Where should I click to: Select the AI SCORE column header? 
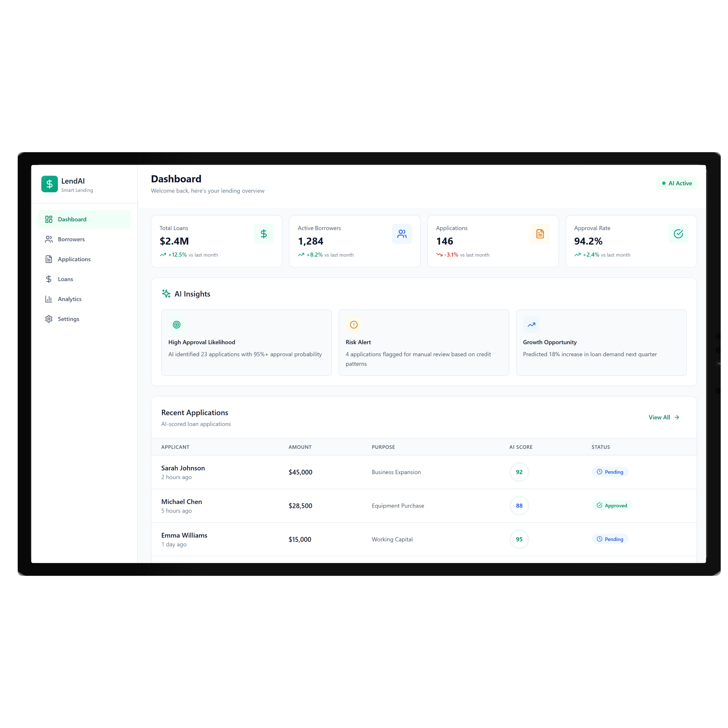(x=521, y=447)
